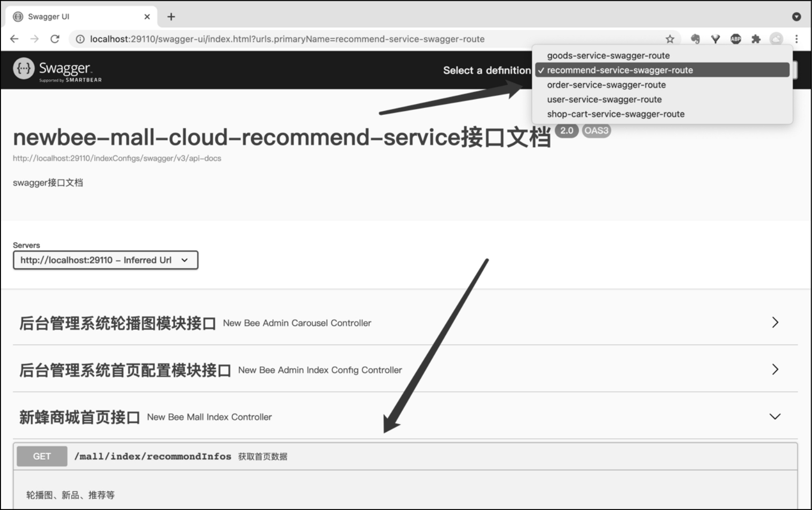Viewport: 812px width, 510px height.
Task: Expand 后台管理系统轮播图模块接口 section chevron
Action: pos(775,322)
